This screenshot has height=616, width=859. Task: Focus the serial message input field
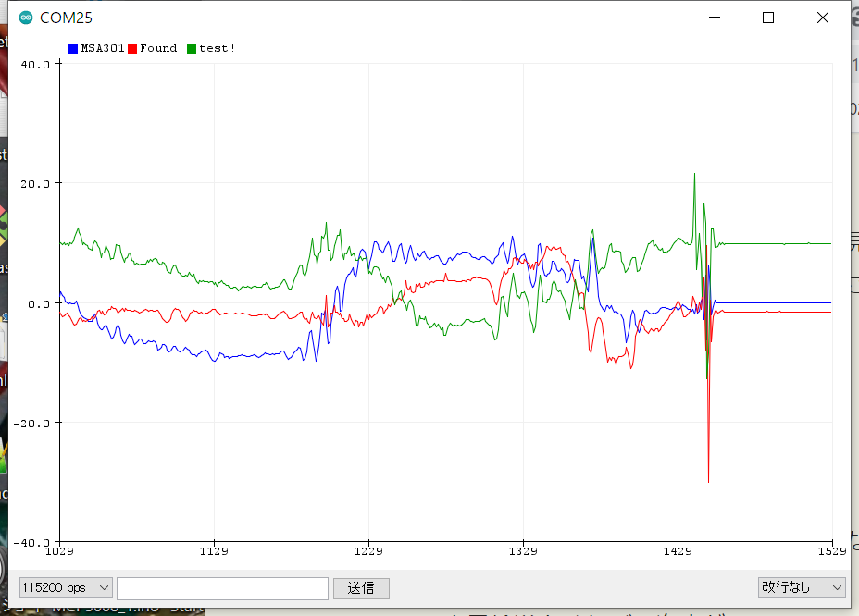point(222,588)
